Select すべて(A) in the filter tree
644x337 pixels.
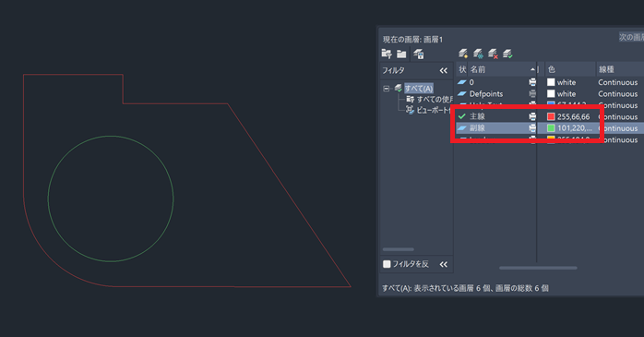point(419,89)
